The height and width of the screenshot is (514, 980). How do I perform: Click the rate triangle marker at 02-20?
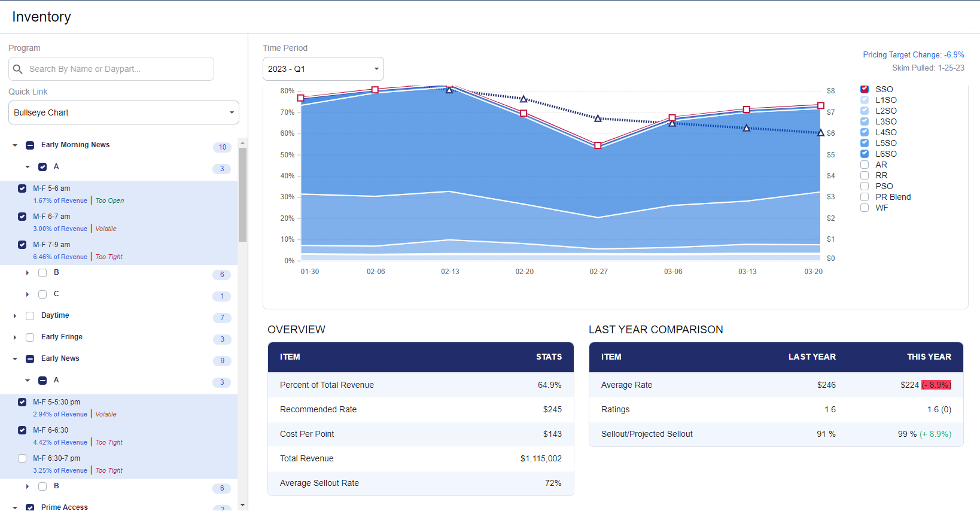pyautogui.click(x=524, y=99)
